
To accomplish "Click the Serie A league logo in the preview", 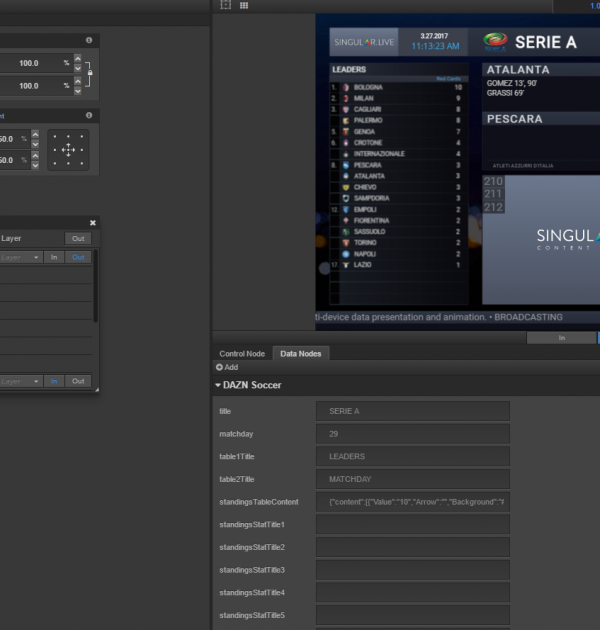I will pos(495,42).
